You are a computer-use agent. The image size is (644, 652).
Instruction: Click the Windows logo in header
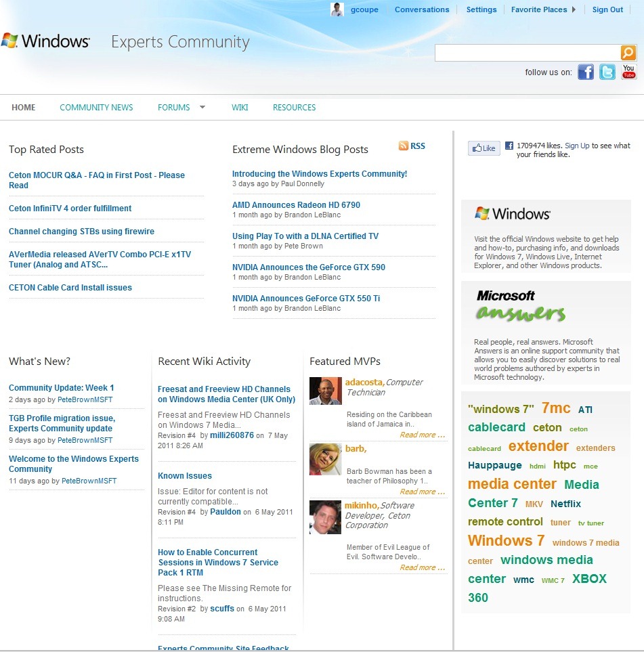tap(45, 41)
